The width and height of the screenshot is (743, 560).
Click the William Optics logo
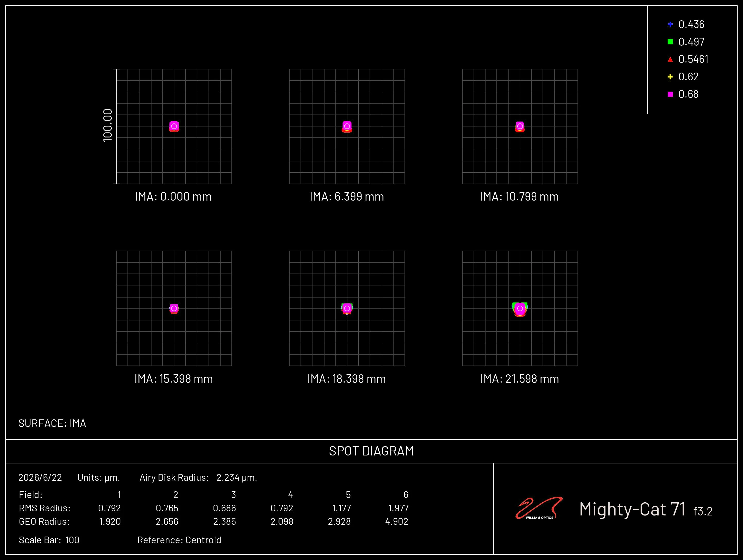(539, 508)
